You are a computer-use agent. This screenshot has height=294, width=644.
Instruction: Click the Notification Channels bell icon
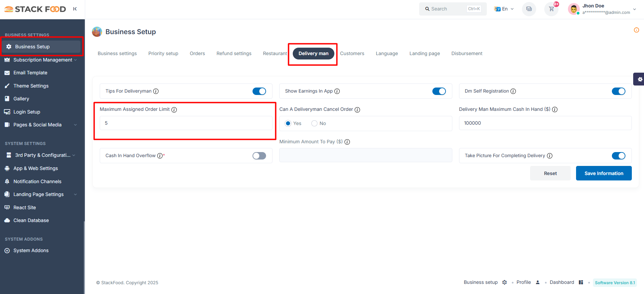point(7,181)
